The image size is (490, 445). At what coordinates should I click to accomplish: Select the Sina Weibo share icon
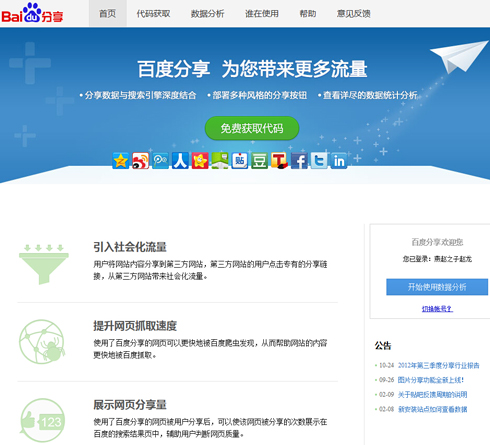140,161
